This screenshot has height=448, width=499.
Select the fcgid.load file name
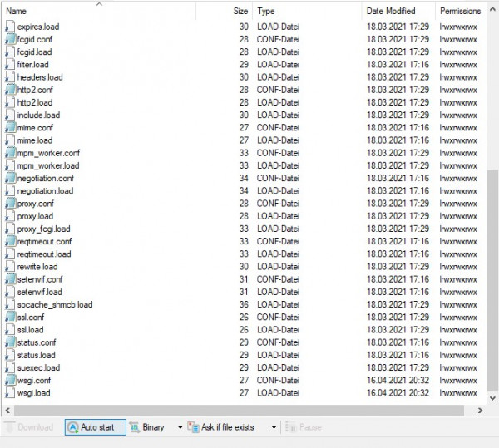34,52
